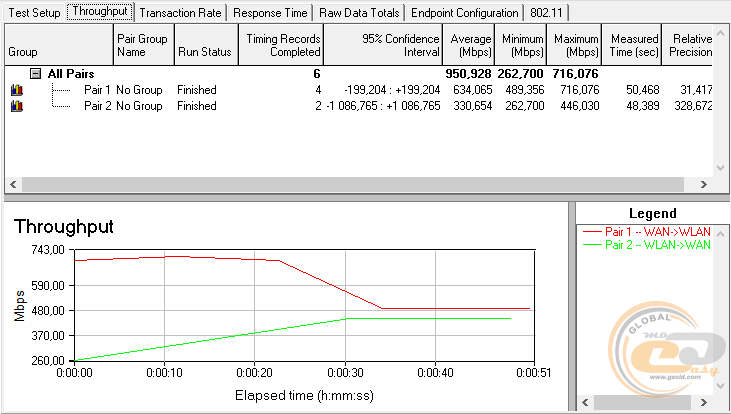The width and height of the screenshot is (731, 414).
Task: Click the chart icon for Pair 2
Action: click(x=17, y=106)
